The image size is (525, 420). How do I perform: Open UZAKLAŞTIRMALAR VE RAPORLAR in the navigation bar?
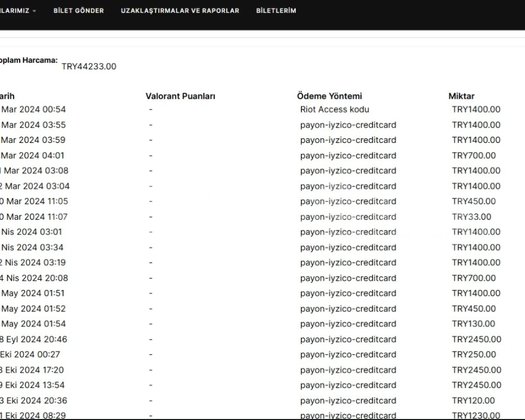point(180,11)
